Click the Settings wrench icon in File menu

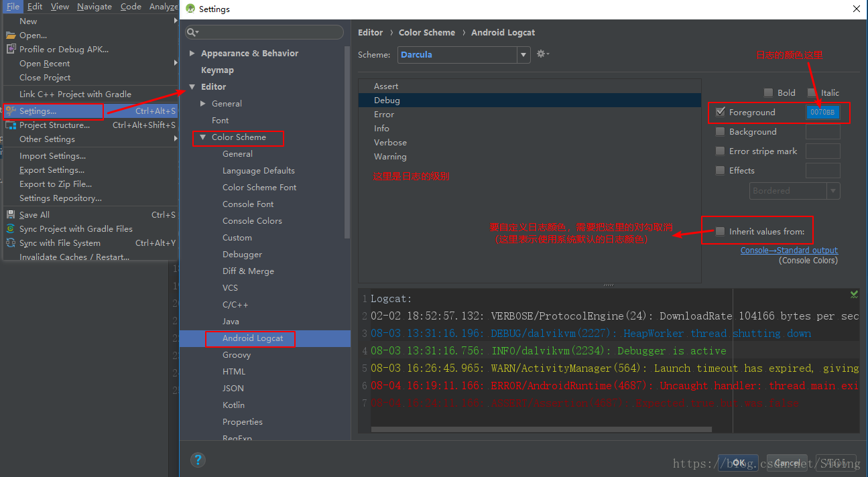11,111
